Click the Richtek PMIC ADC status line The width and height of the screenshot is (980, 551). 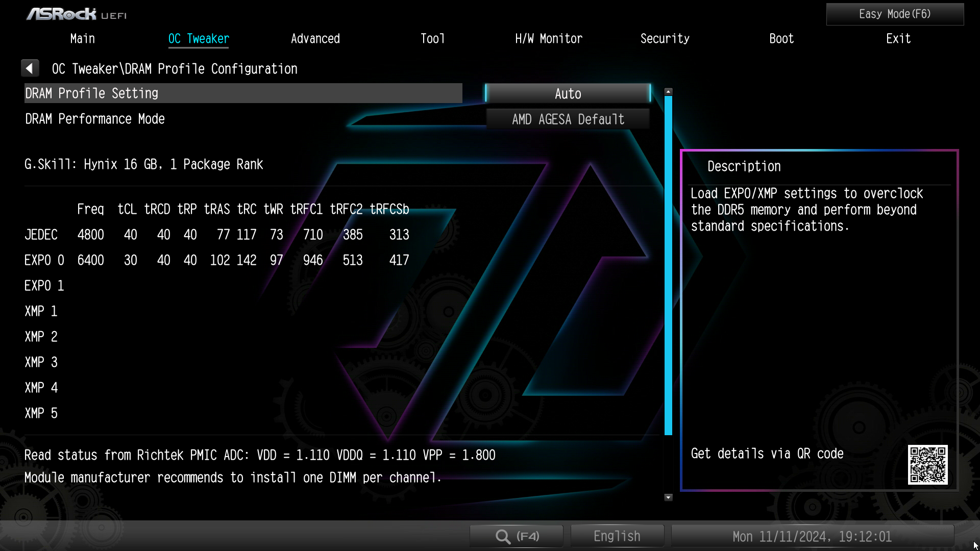click(x=260, y=455)
